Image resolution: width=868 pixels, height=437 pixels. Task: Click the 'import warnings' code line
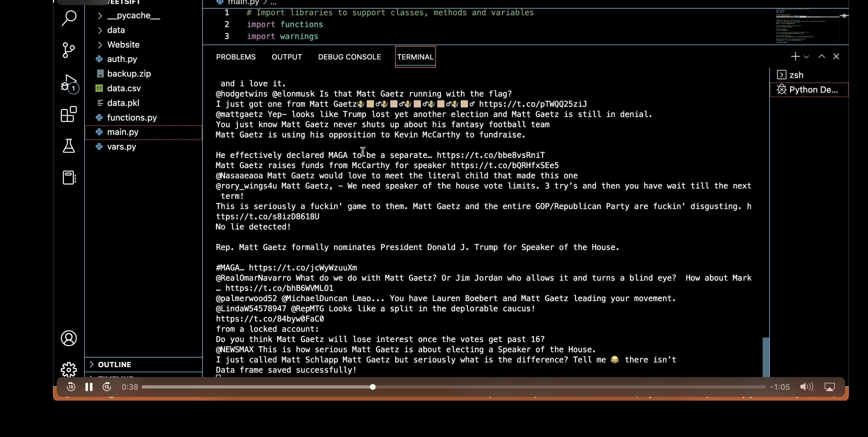282,36
